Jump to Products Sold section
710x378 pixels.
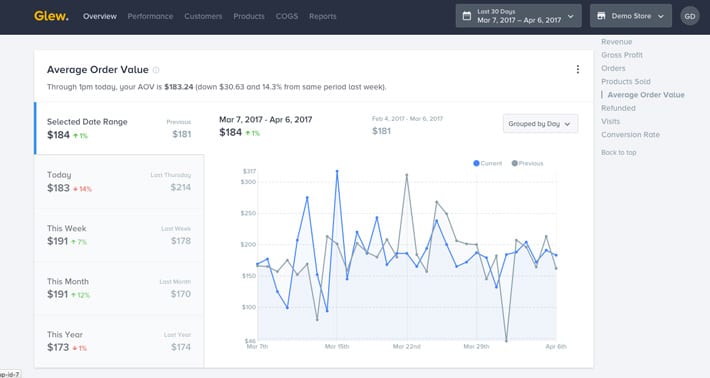(626, 81)
